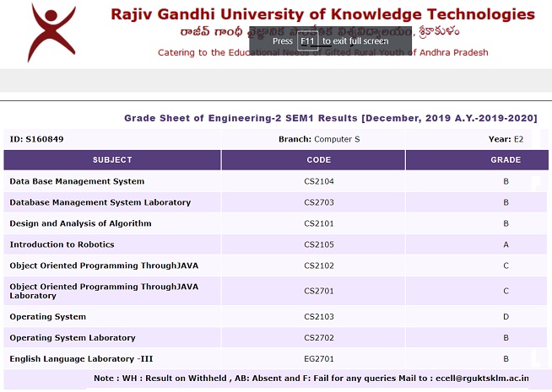This screenshot has width=552, height=392.
Task: Click the F11 key hint in fullscreen notice
Action: (307, 41)
